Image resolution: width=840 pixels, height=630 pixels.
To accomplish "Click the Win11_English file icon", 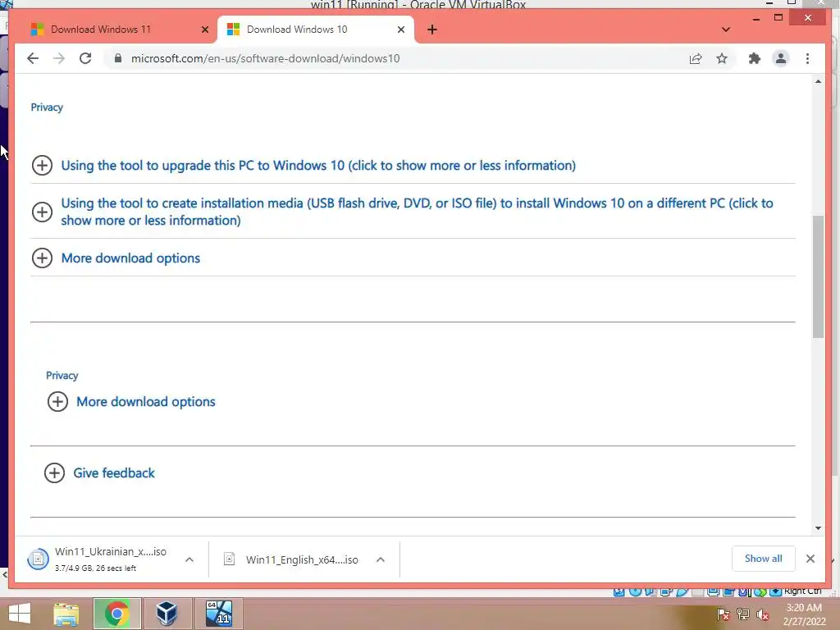I will pyautogui.click(x=230, y=559).
